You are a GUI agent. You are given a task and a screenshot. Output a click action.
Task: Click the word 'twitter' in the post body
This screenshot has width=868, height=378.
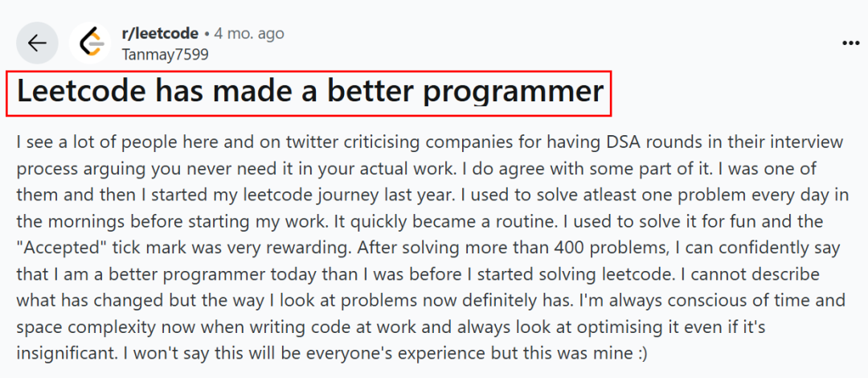(x=312, y=142)
